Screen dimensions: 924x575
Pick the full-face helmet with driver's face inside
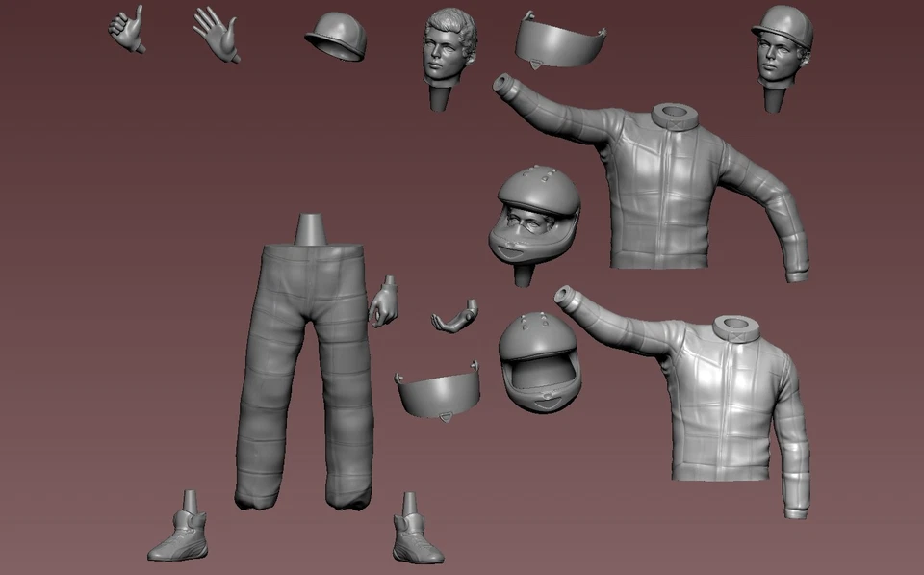click(x=534, y=224)
